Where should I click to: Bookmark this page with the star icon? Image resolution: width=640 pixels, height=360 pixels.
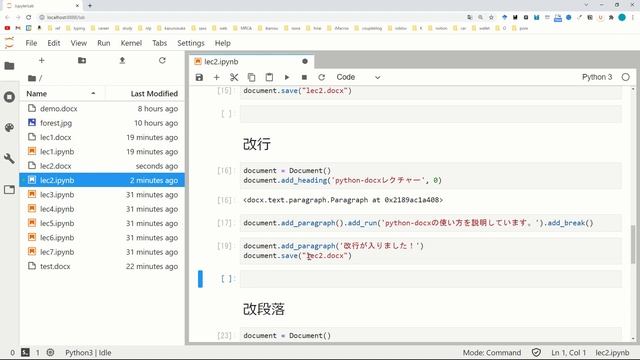point(491,17)
